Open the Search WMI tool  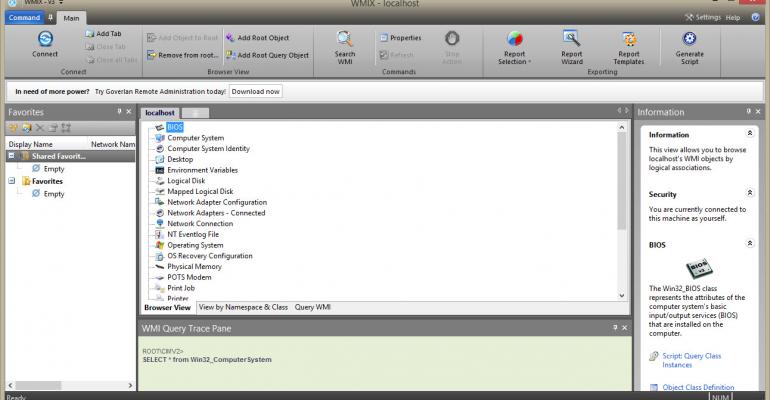click(x=345, y=47)
